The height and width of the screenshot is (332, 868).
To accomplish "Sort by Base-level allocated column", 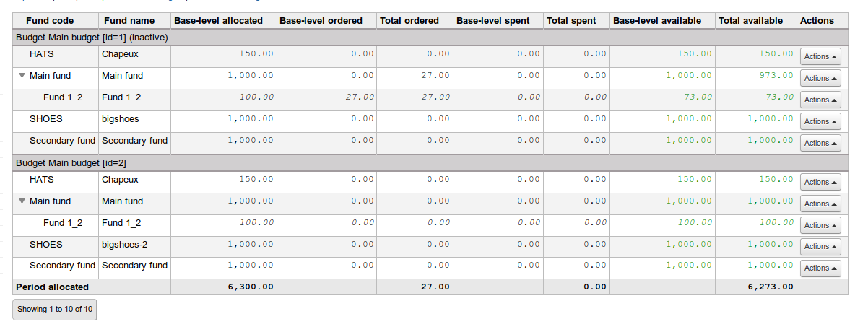I will coord(218,21).
